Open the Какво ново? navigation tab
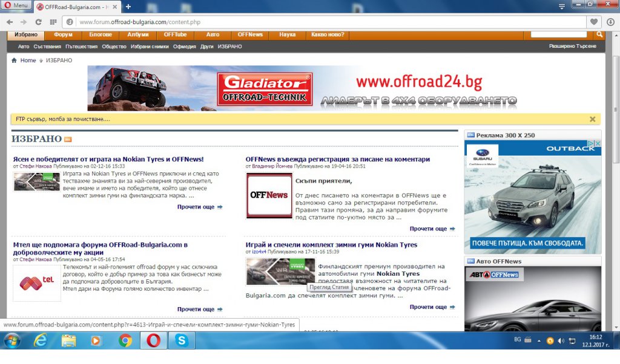Viewport: 620px width, 364px height. 328,34
